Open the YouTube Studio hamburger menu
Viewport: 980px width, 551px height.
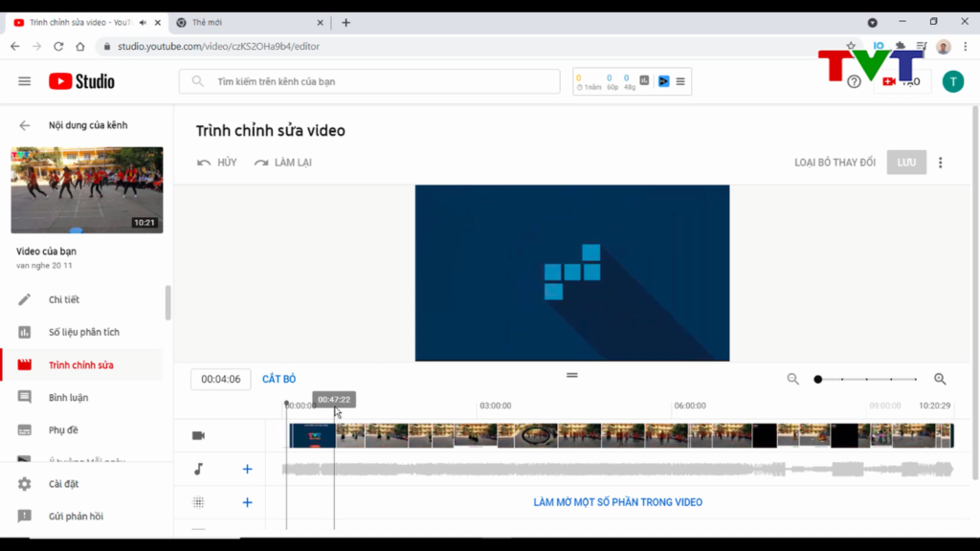pyautogui.click(x=24, y=81)
